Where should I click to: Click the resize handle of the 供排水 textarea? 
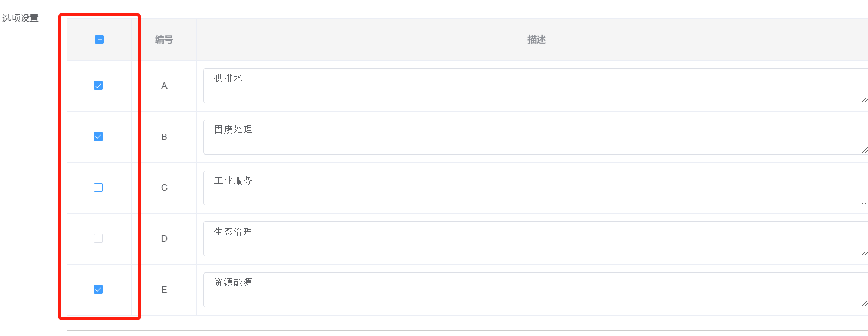click(864, 99)
